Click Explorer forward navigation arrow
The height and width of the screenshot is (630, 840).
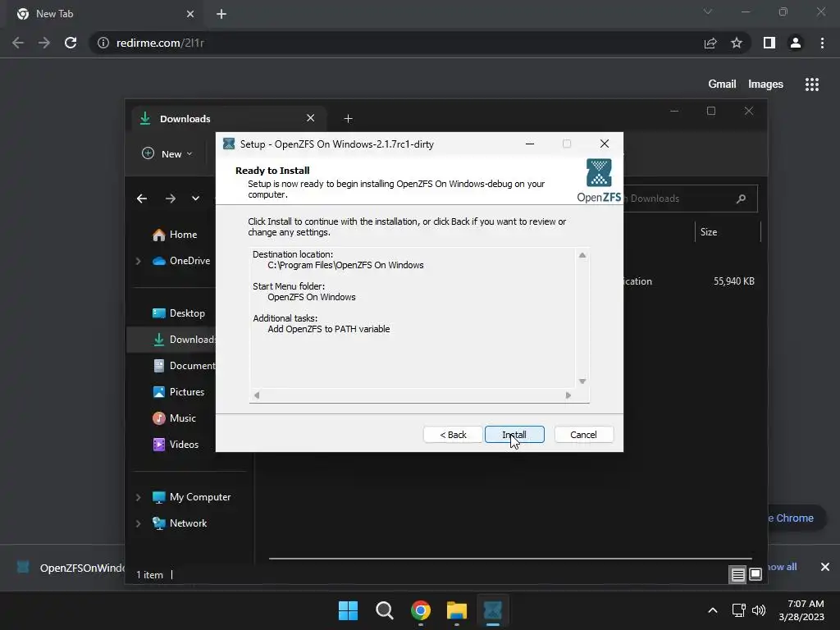(x=171, y=199)
